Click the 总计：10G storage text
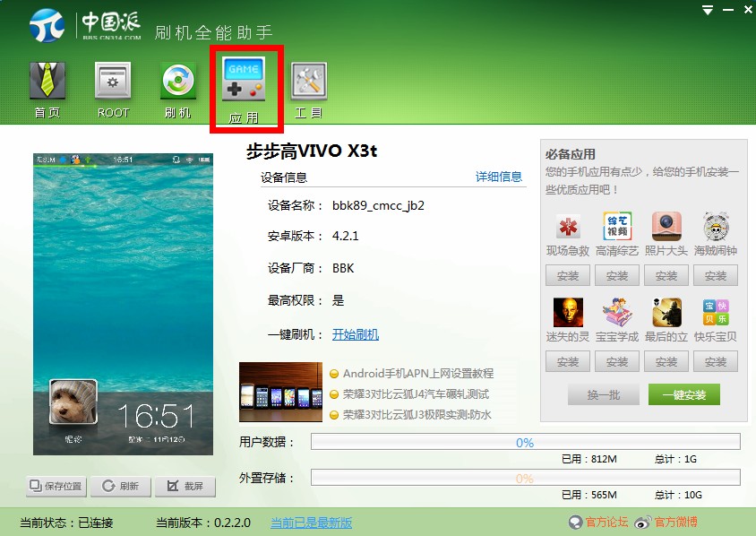 [x=678, y=495]
